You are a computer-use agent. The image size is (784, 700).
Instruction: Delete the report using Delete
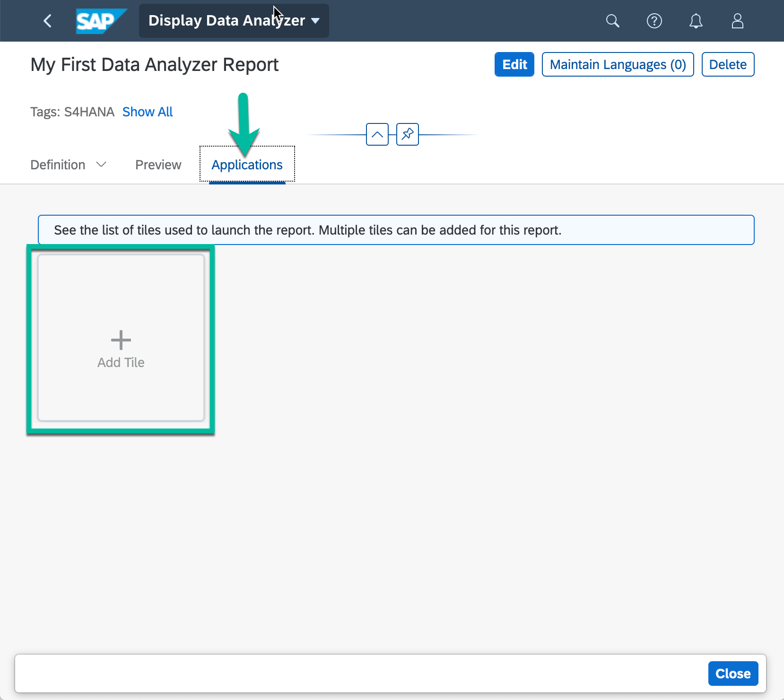point(727,64)
